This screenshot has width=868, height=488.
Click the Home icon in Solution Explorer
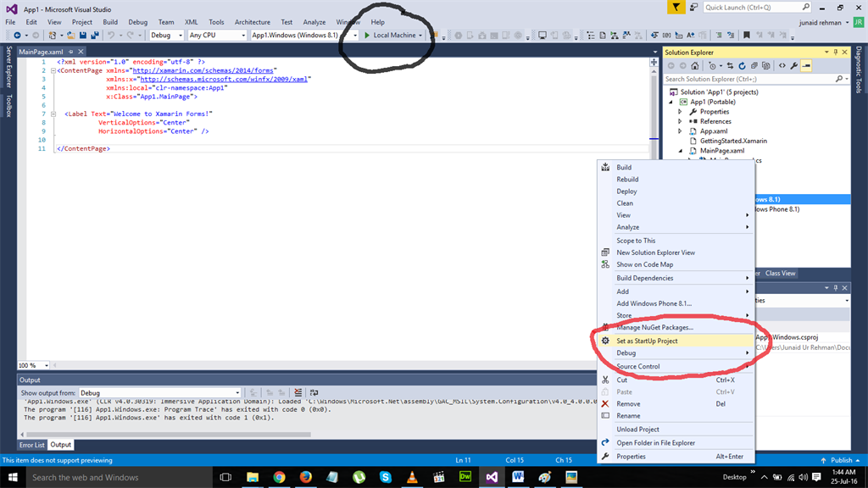coord(695,66)
